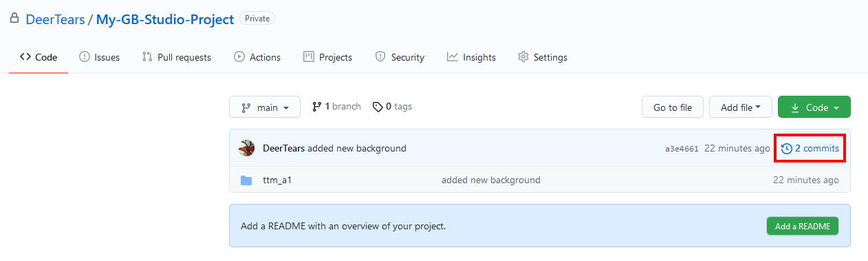
Task: View the 2 commits history link
Action: tap(810, 148)
